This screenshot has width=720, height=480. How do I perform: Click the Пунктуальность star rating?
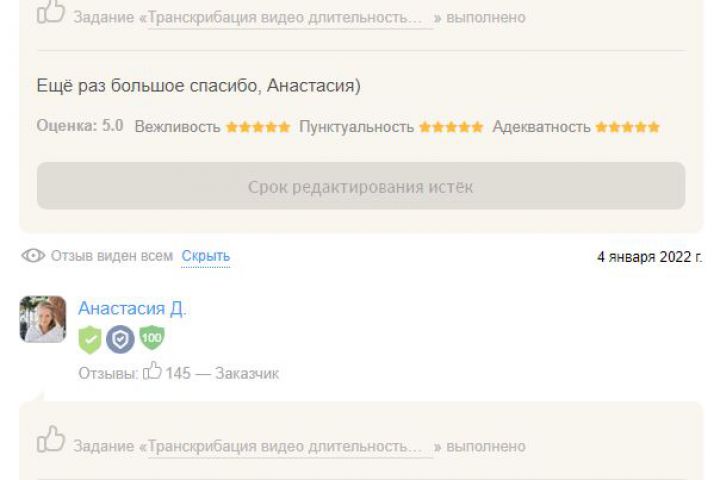[451, 127]
